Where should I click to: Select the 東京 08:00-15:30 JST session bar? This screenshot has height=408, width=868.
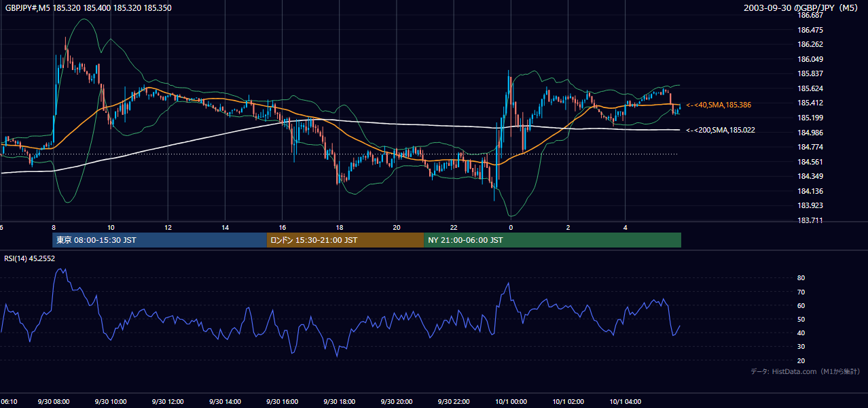(x=160, y=240)
